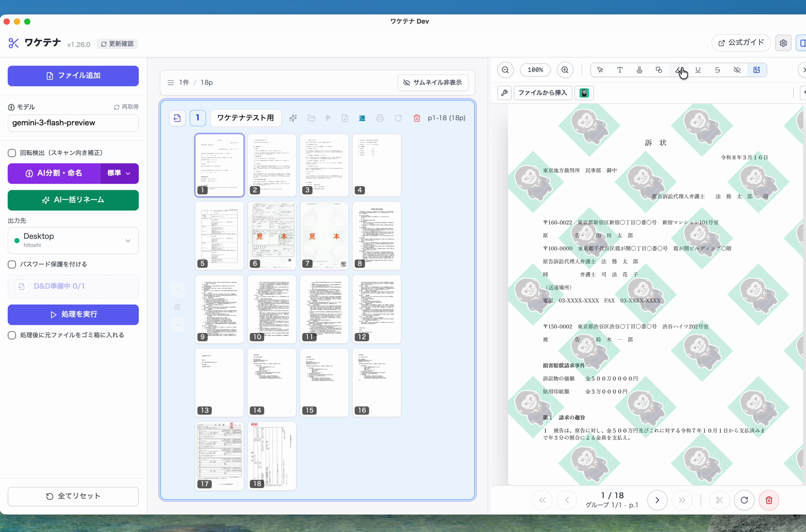Viewport: 806px width, 532px height.
Task: Click the scissors split icon in the bottom bar
Action: coord(719,500)
